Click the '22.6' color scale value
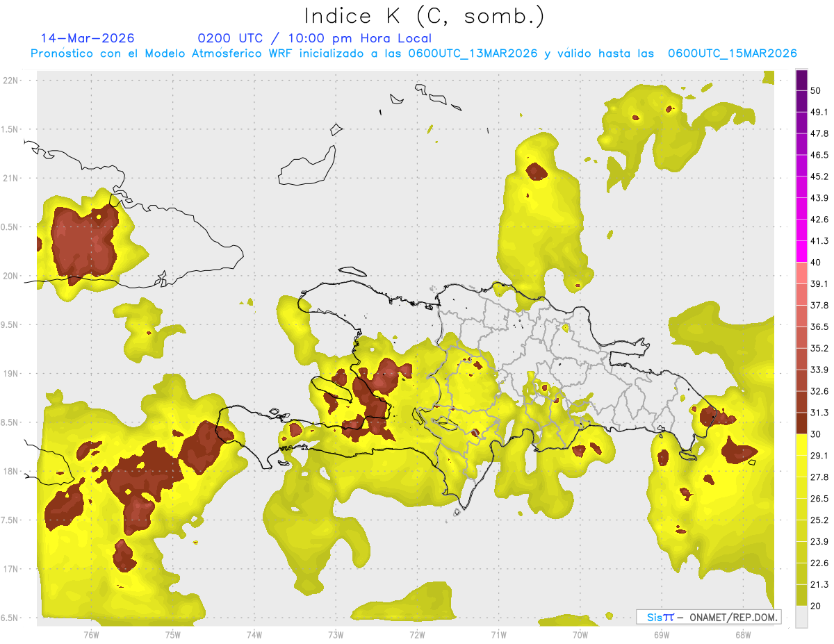The height and width of the screenshot is (644, 834). click(819, 563)
